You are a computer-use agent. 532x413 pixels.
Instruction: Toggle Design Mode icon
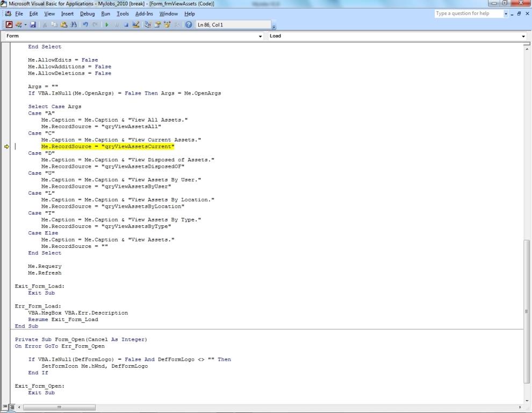coord(136,25)
